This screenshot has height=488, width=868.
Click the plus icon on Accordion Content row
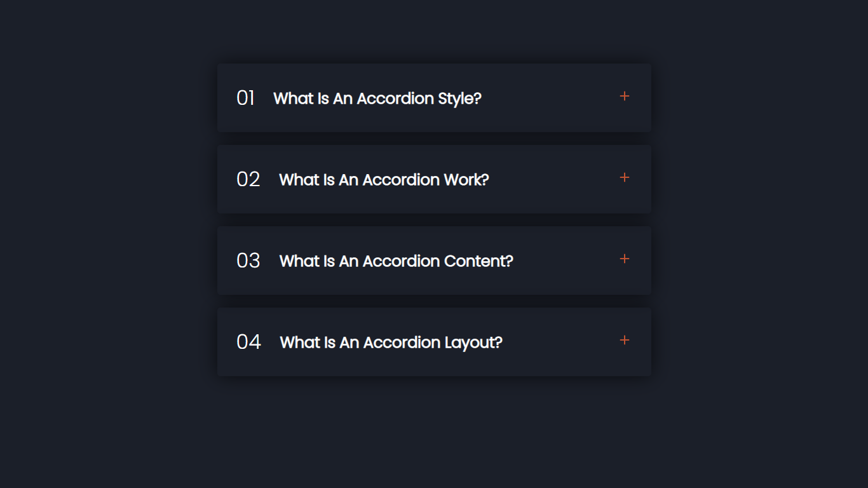[625, 259]
